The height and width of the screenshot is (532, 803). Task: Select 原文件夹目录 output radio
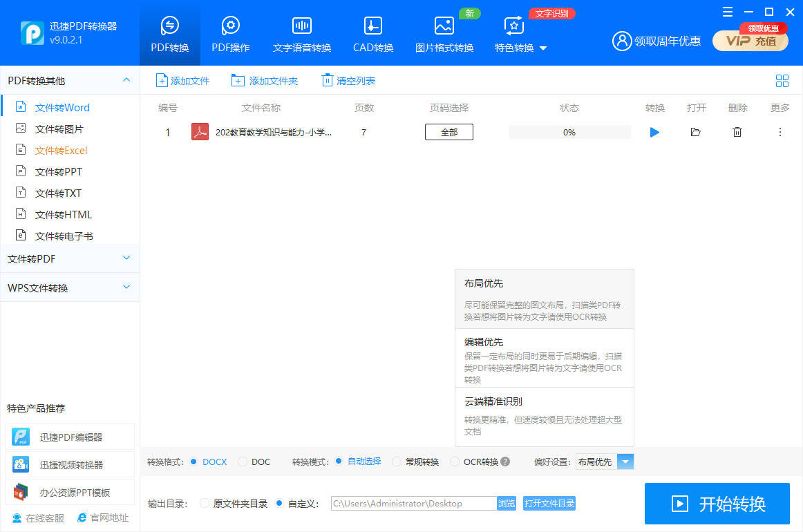pos(205,503)
